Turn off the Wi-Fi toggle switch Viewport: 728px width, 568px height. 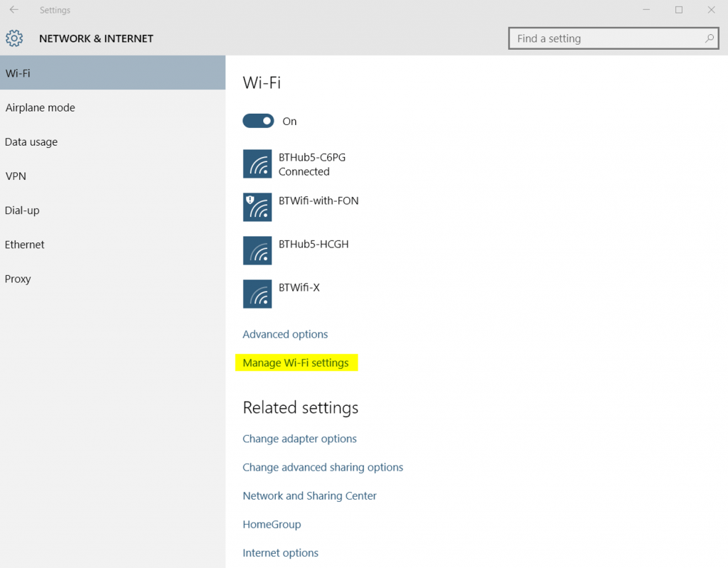pyautogui.click(x=258, y=121)
